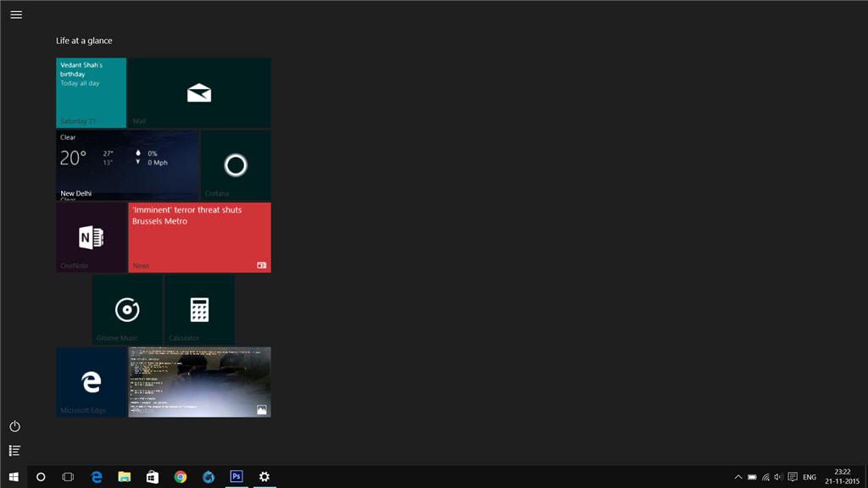This screenshot has width=868, height=488.
Task: Click the Power button in Start menu
Action: click(15, 427)
